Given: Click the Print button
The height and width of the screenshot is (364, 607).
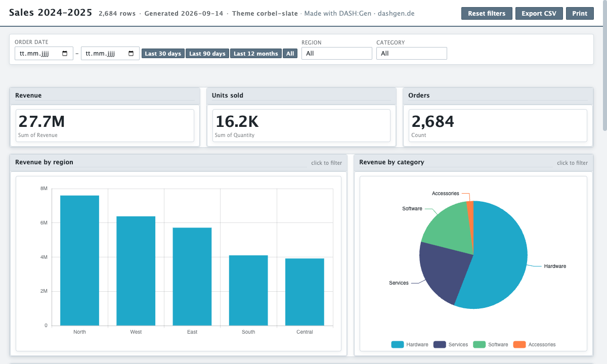Looking at the screenshot, I should coord(580,14).
